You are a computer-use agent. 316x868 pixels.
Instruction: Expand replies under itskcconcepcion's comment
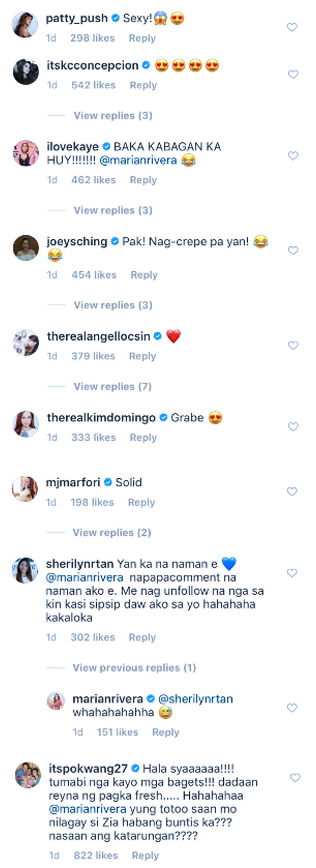pyautogui.click(x=113, y=116)
